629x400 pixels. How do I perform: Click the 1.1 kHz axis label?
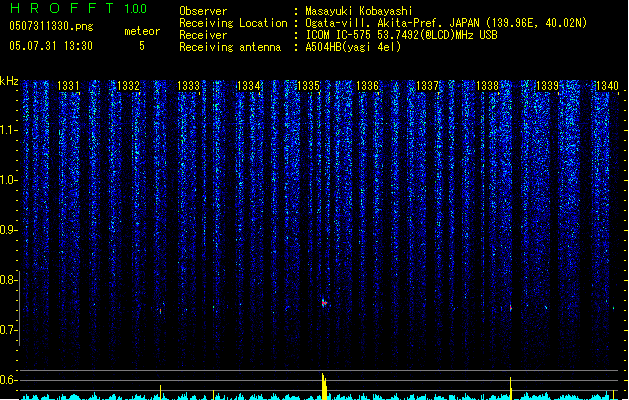[8, 130]
